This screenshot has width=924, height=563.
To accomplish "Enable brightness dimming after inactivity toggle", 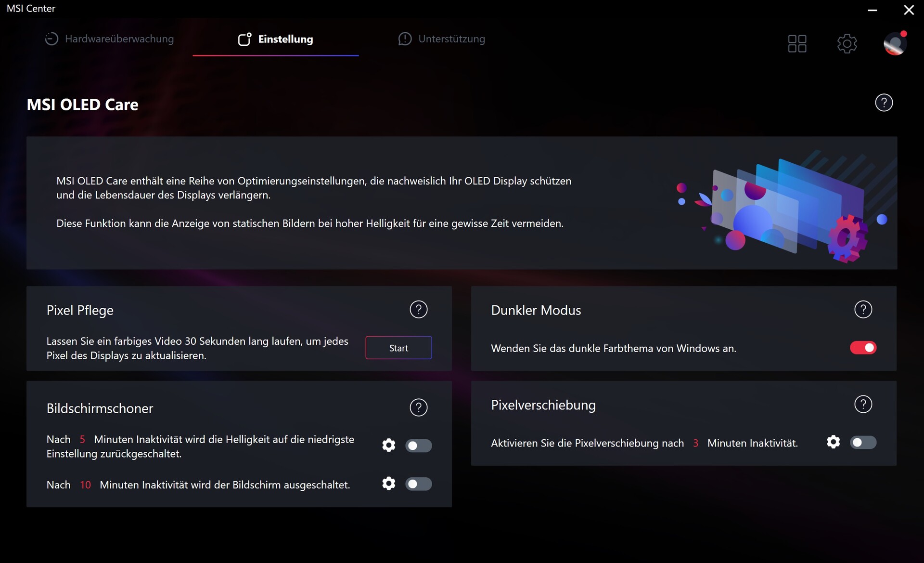I will [418, 445].
